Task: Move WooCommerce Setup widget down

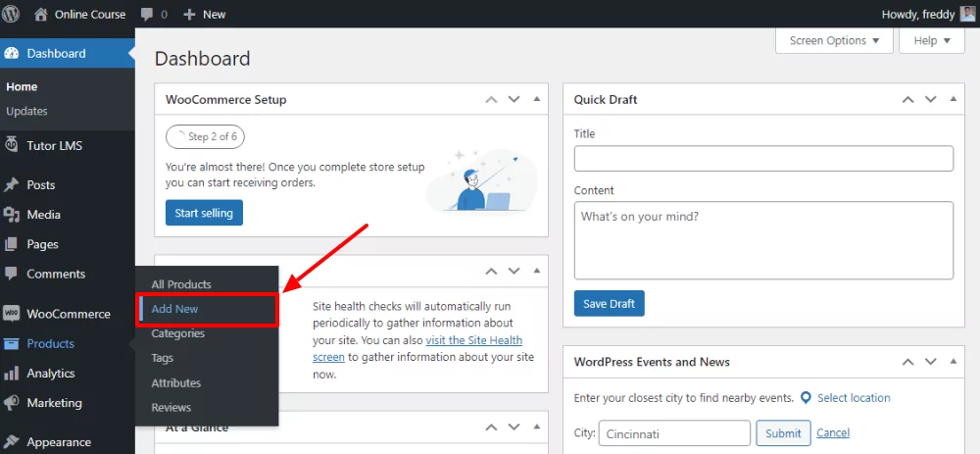Action: click(514, 99)
